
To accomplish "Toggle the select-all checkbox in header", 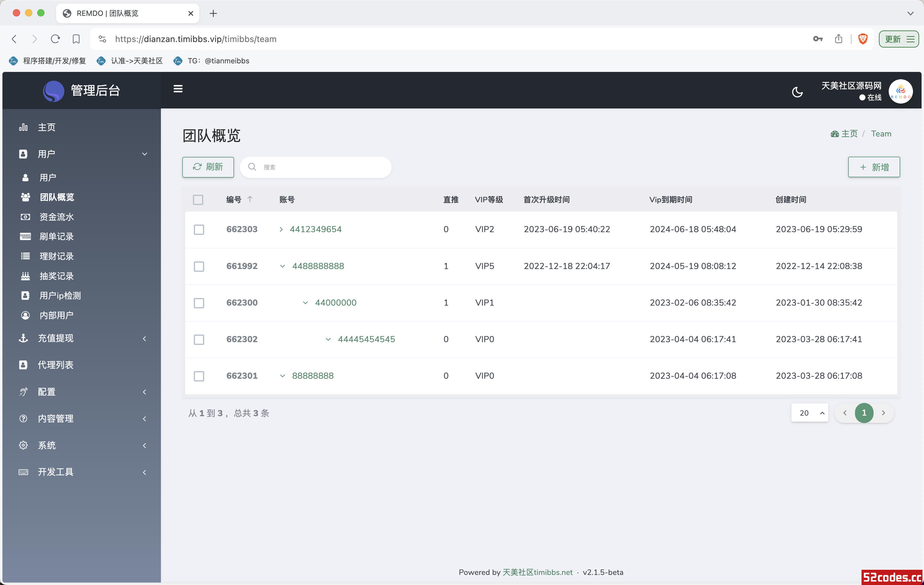I will 198,199.
